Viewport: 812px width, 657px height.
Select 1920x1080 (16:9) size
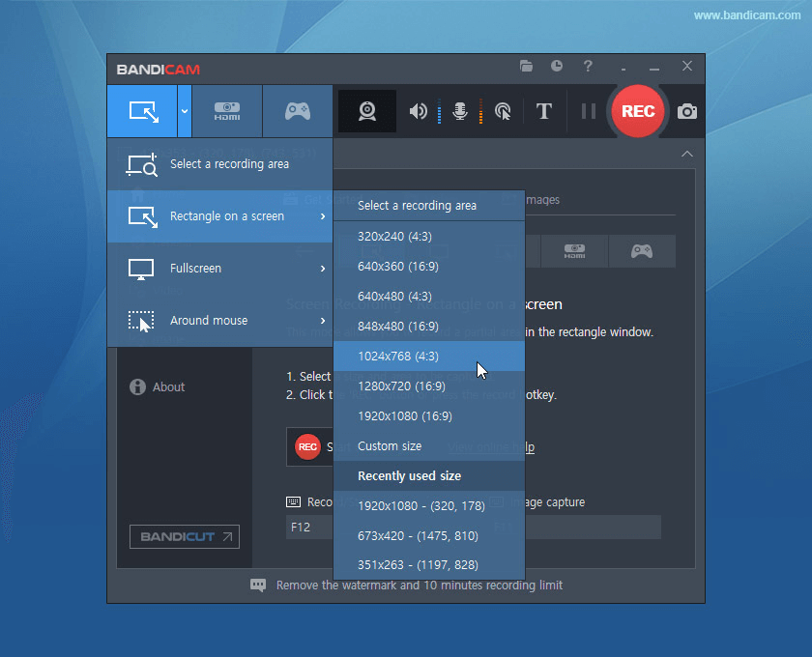click(429, 416)
